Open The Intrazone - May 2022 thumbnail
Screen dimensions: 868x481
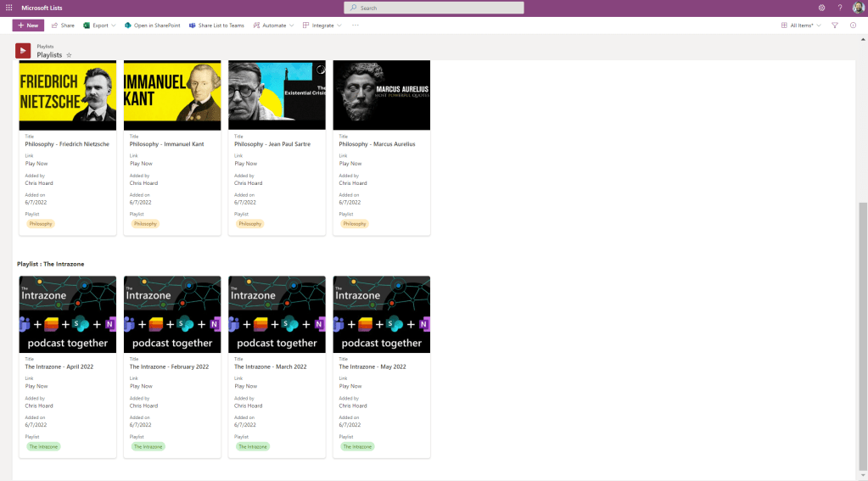(x=381, y=314)
